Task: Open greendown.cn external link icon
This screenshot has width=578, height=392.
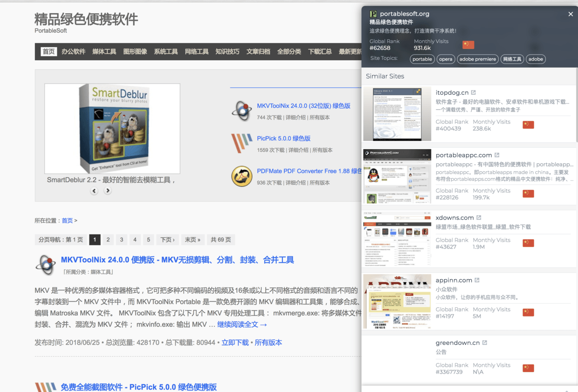Action: [485, 343]
